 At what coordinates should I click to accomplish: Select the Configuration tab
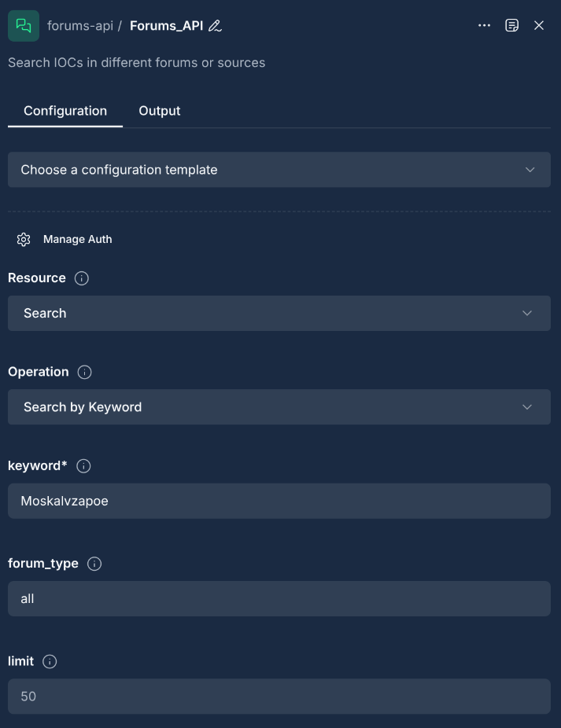65,111
